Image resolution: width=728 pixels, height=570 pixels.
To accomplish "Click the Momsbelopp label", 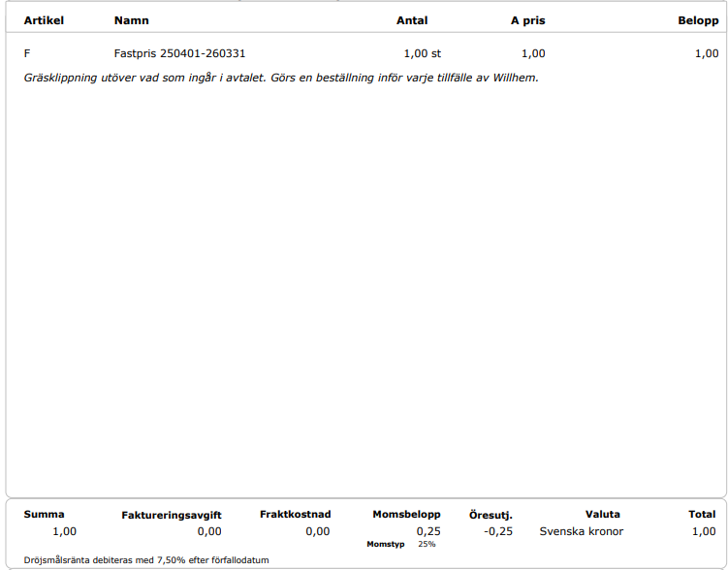I will pyautogui.click(x=406, y=515).
